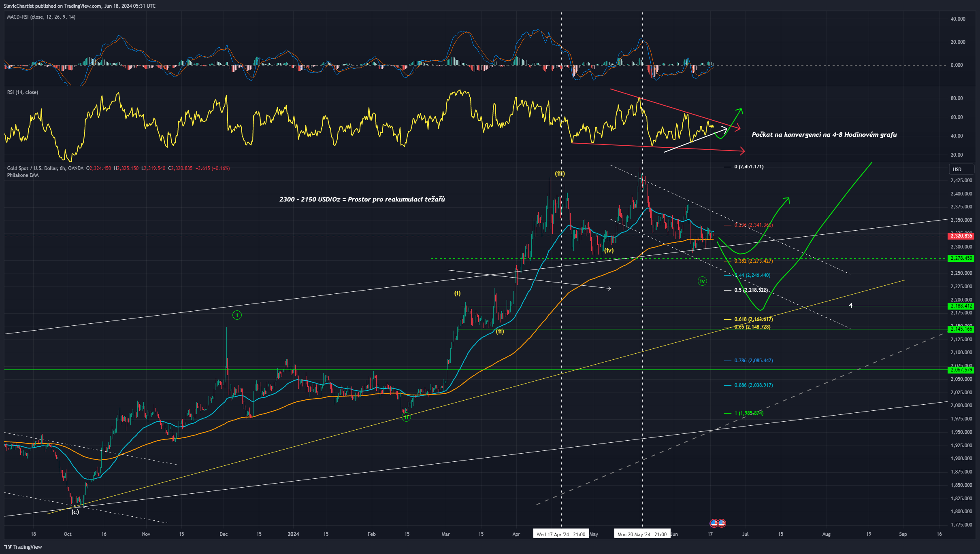Select the yellow wave label (i)
This screenshot has height=554, width=980.
pos(457,293)
